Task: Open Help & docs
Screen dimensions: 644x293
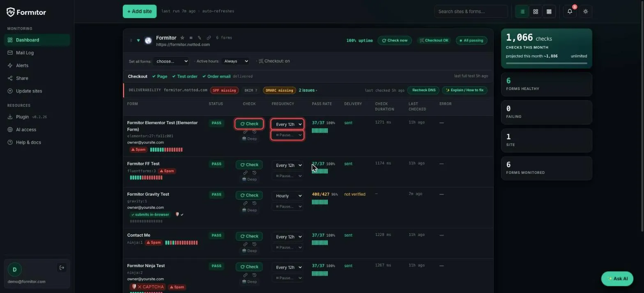Action: pyautogui.click(x=37, y=142)
